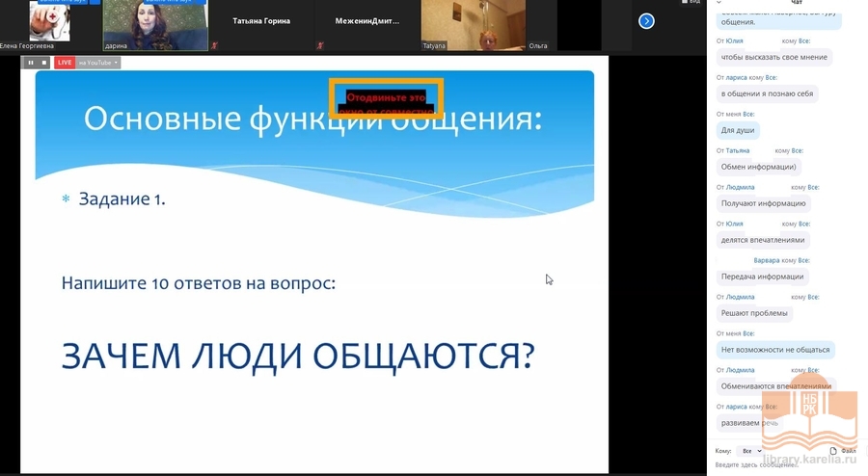Click sender name Варвара in chat
Screen dimensions: 868x476
[766, 260]
